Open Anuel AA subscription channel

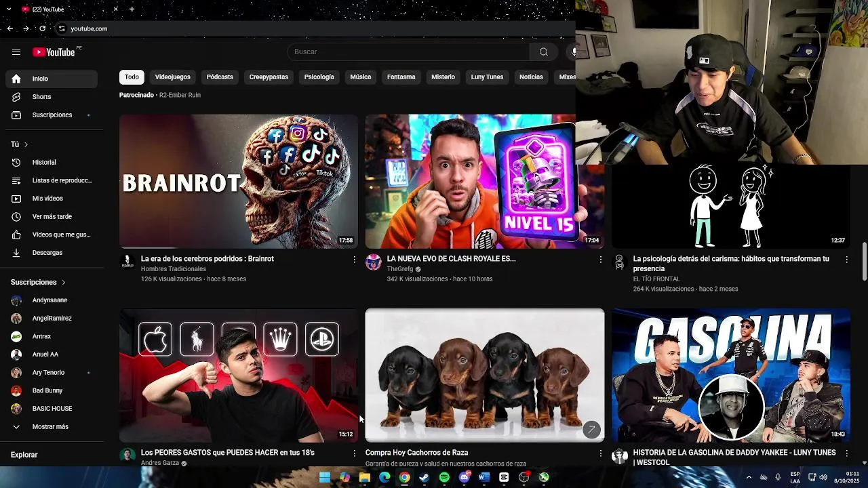tap(52, 354)
